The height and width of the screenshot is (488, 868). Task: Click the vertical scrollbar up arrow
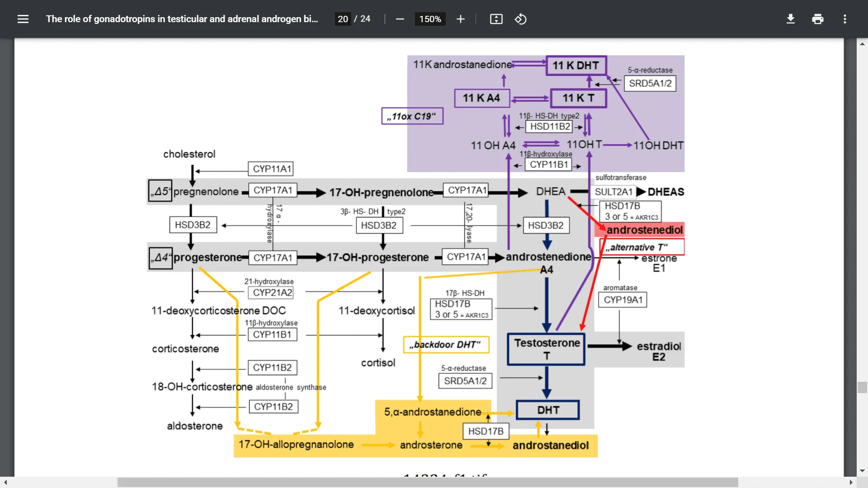click(x=862, y=44)
